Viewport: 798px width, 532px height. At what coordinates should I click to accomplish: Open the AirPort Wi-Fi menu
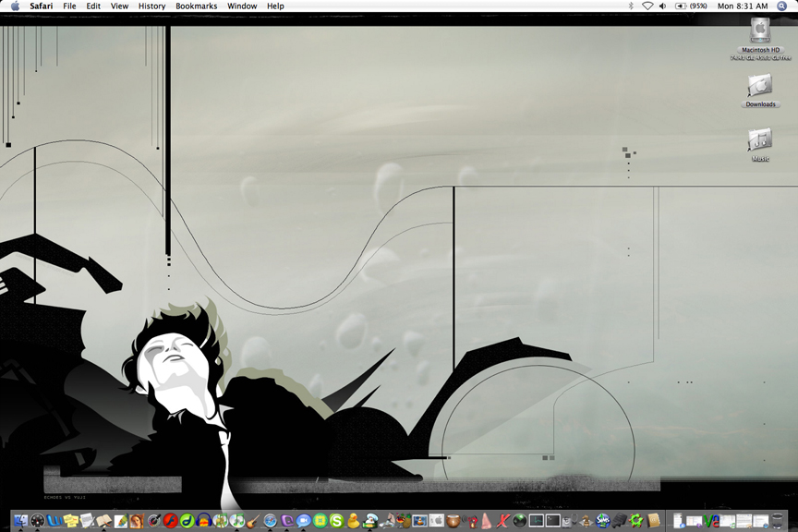(x=647, y=6)
